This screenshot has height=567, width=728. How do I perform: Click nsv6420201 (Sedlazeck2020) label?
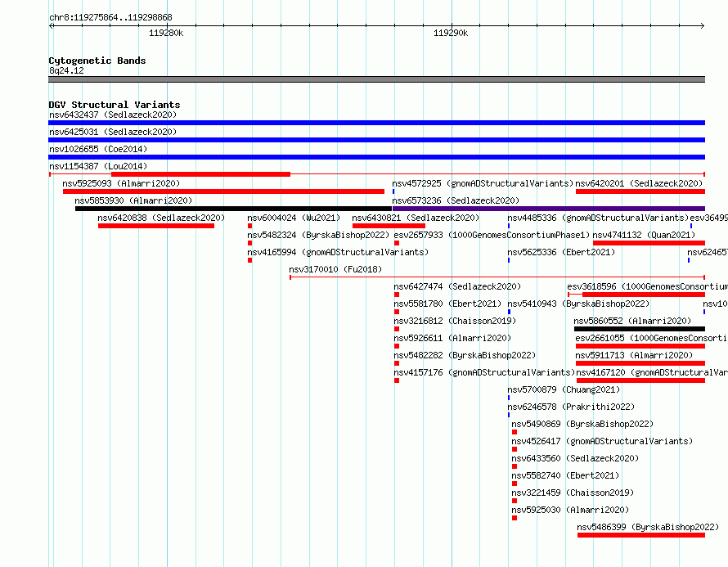[x=639, y=183]
